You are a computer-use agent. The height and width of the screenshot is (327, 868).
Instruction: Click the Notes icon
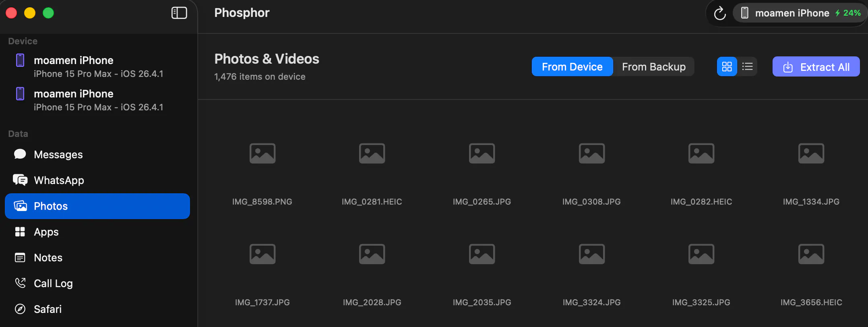tap(20, 257)
